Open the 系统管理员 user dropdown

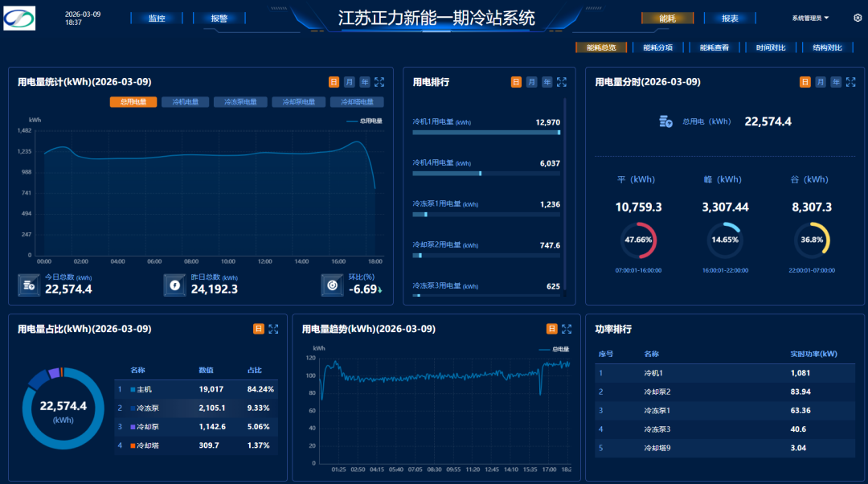click(x=809, y=18)
